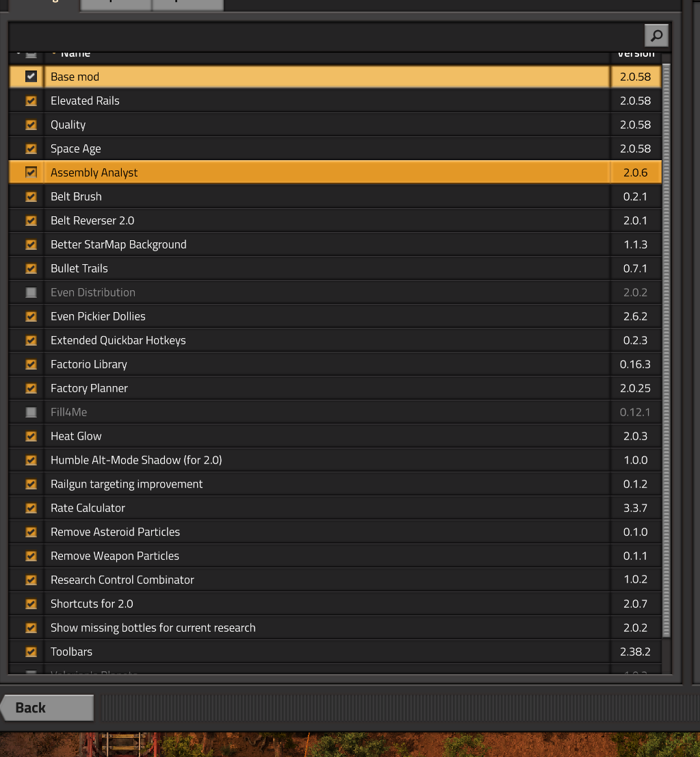Toggle Shortcuts for 2.0 checkbox
The image size is (700, 757).
point(31,604)
